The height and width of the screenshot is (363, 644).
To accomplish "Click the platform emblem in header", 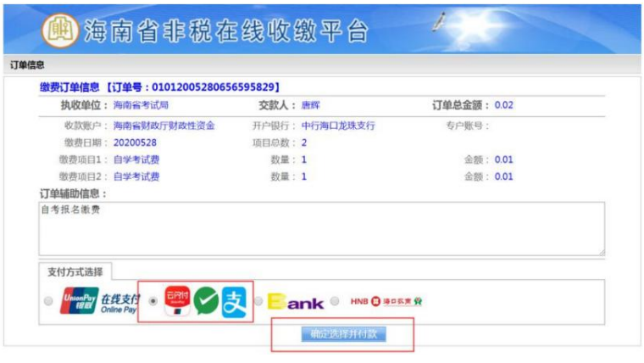I will pyautogui.click(x=60, y=31).
